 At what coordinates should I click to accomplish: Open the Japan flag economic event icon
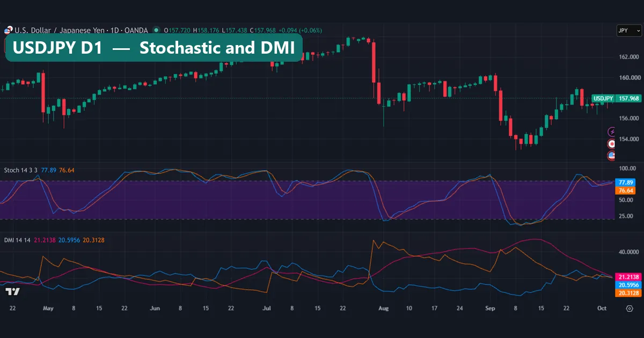tap(612, 144)
